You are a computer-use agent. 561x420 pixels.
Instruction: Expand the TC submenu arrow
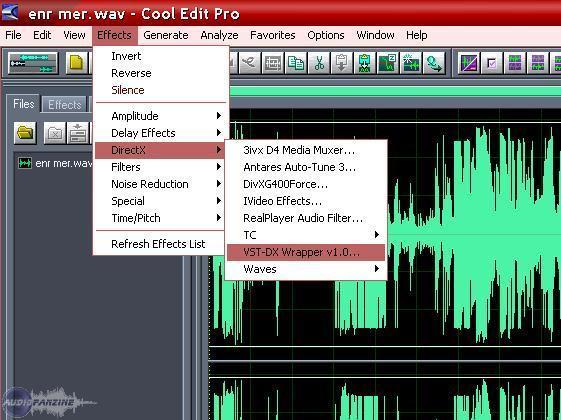click(376, 235)
